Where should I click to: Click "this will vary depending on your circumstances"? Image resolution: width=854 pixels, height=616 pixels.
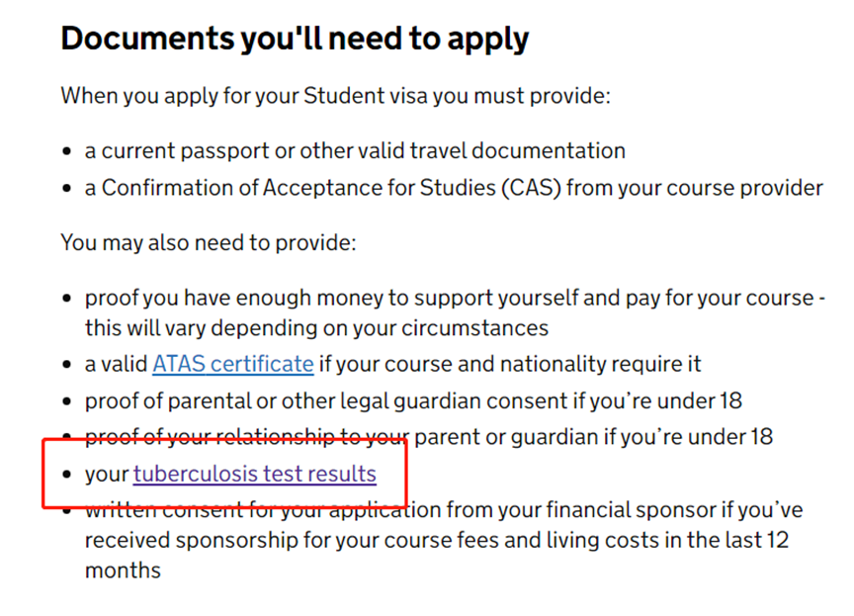(x=316, y=327)
